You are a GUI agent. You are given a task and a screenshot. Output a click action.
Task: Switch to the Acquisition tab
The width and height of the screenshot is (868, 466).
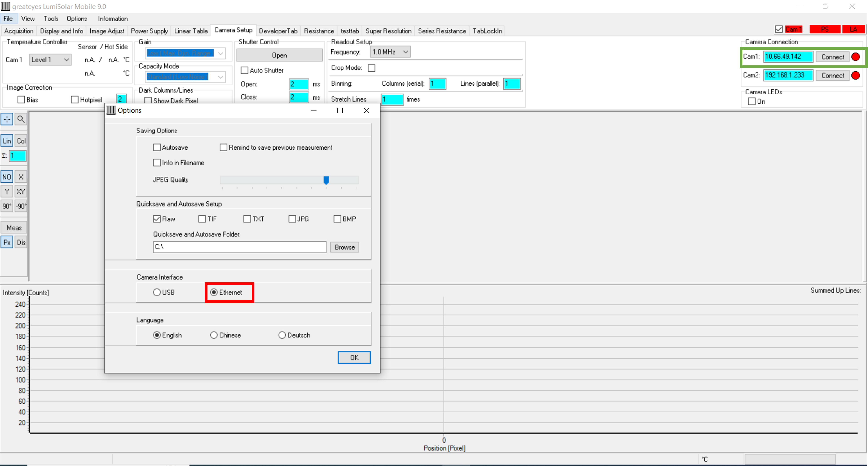[19, 31]
